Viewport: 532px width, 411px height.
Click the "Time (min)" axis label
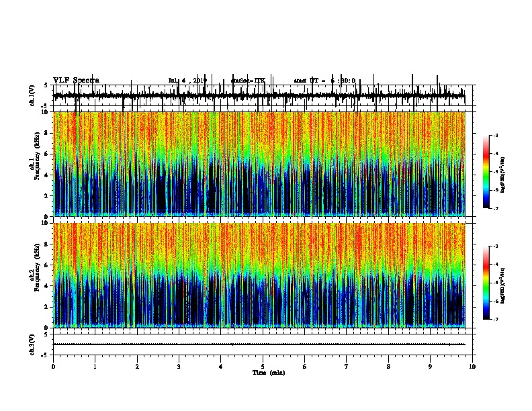tap(269, 373)
